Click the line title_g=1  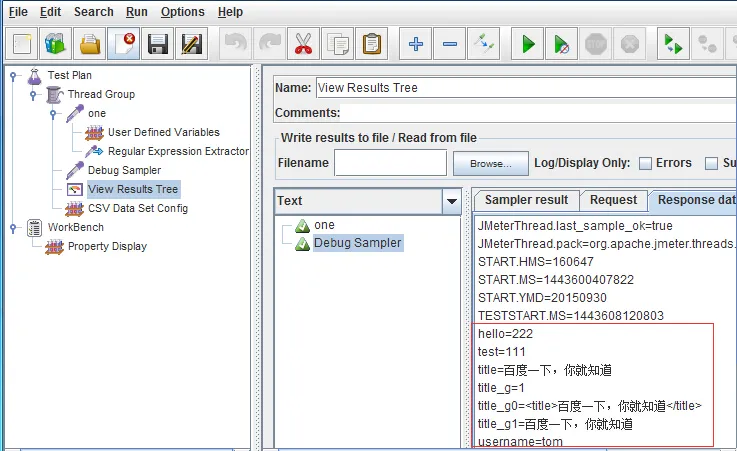[x=501, y=388]
